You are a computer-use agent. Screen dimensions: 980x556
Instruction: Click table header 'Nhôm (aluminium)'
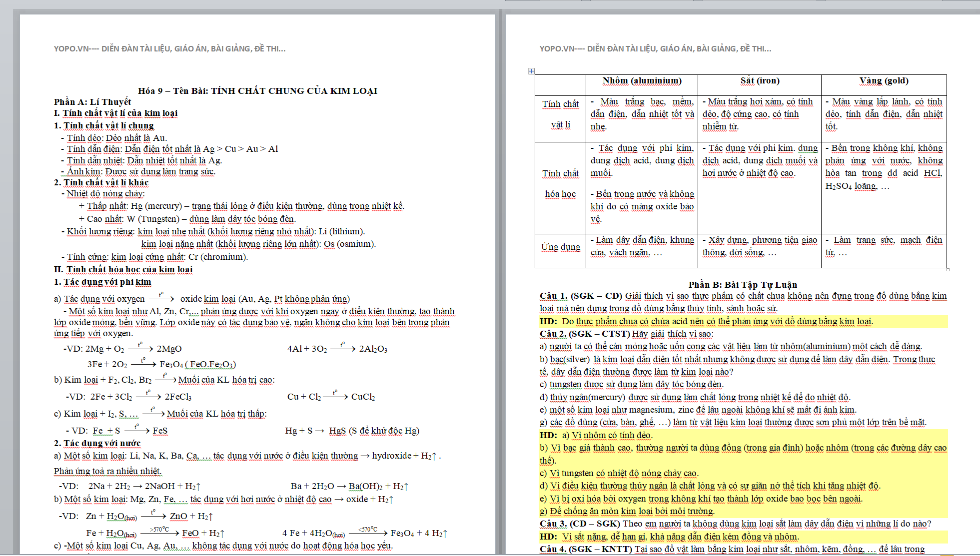[x=642, y=81]
